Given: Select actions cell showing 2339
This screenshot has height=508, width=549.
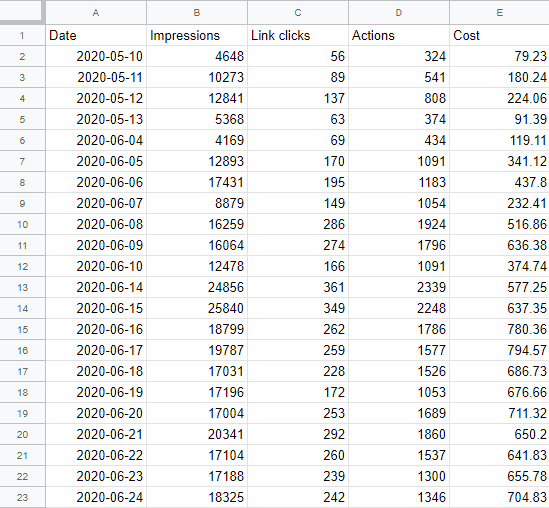Looking at the screenshot, I should [398, 287].
